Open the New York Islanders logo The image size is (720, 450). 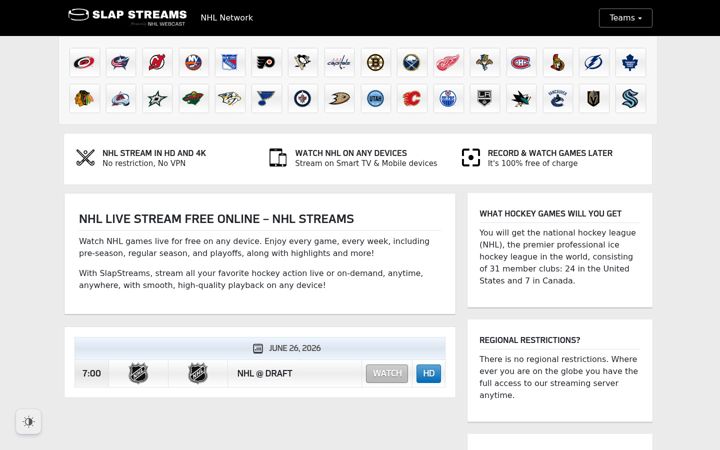tap(193, 62)
